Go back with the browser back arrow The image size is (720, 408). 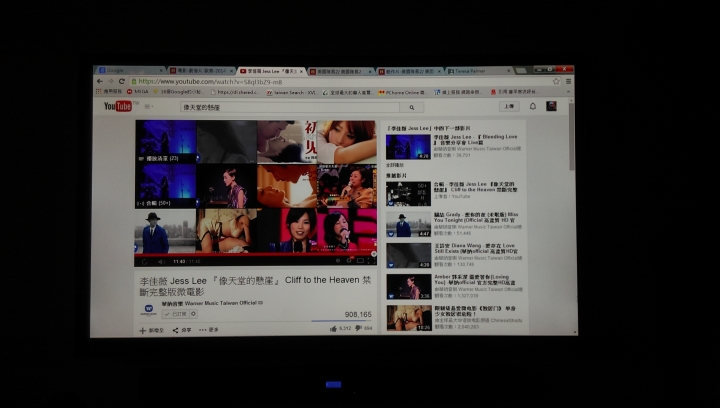(x=100, y=81)
